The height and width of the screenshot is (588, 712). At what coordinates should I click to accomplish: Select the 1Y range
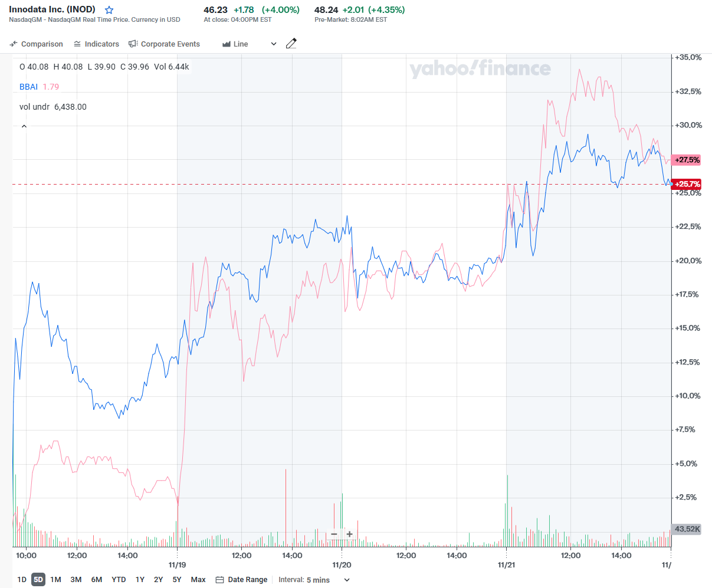click(x=140, y=580)
